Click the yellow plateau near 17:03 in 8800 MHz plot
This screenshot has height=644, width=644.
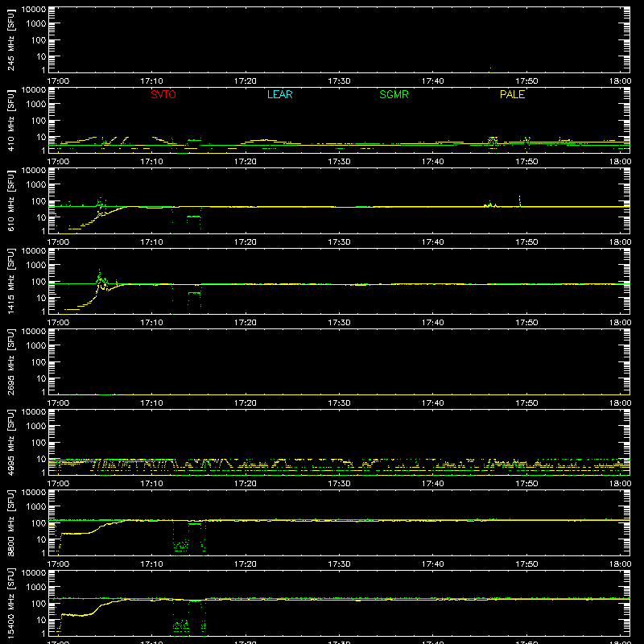[76, 534]
